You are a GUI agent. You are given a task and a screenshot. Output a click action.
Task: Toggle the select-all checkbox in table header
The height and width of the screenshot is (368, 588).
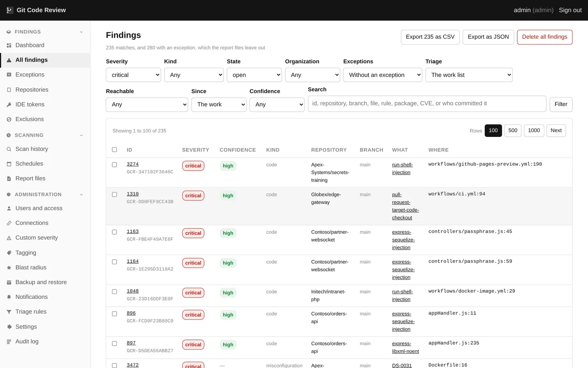click(114, 150)
